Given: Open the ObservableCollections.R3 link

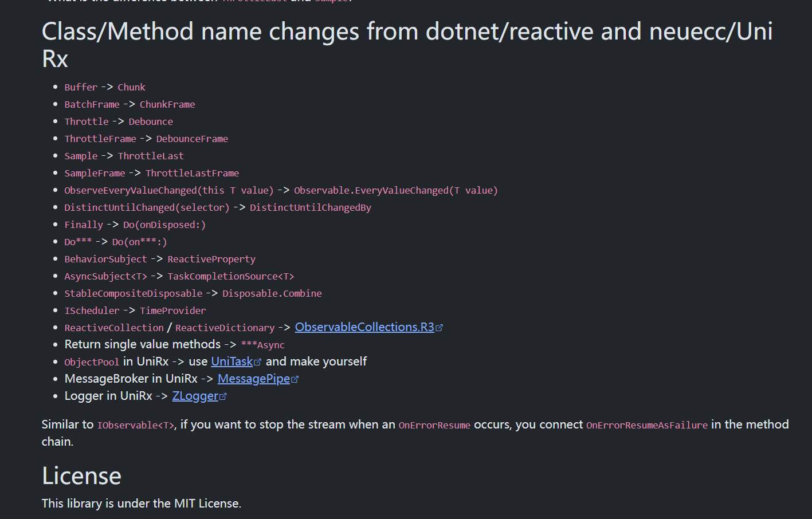Looking at the screenshot, I should pos(364,327).
